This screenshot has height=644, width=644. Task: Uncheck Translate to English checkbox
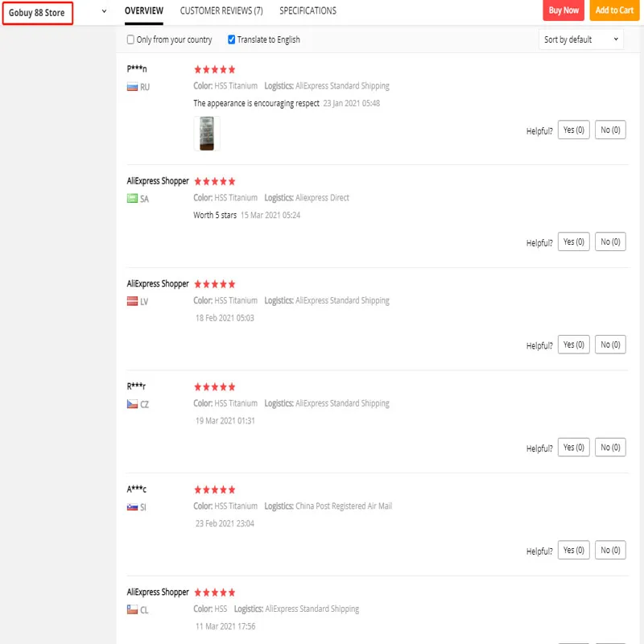(x=231, y=39)
